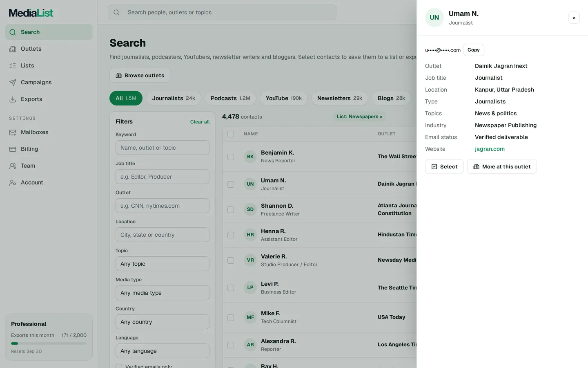
Task: Check the box for Shannon D.
Action: [x=231, y=210]
